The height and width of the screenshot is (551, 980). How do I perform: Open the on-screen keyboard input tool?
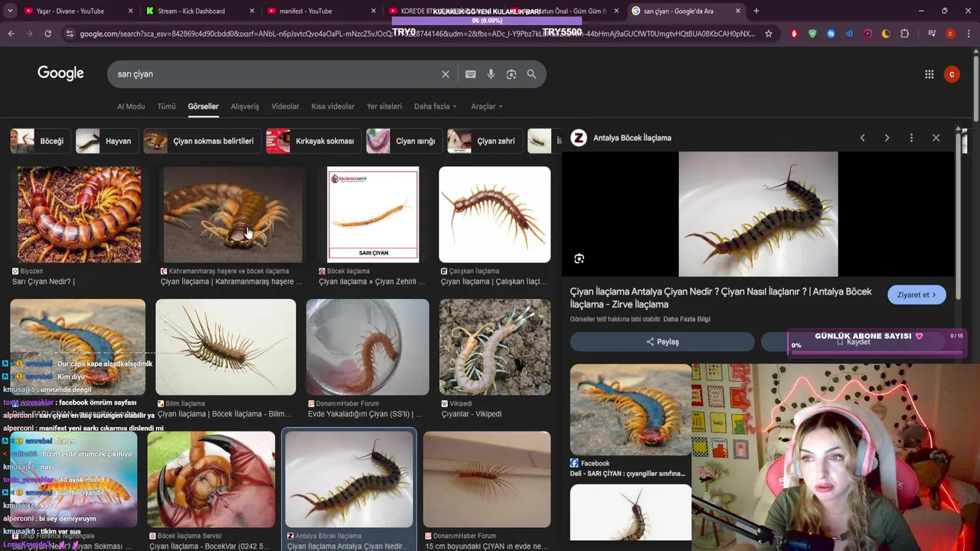point(471,74)
